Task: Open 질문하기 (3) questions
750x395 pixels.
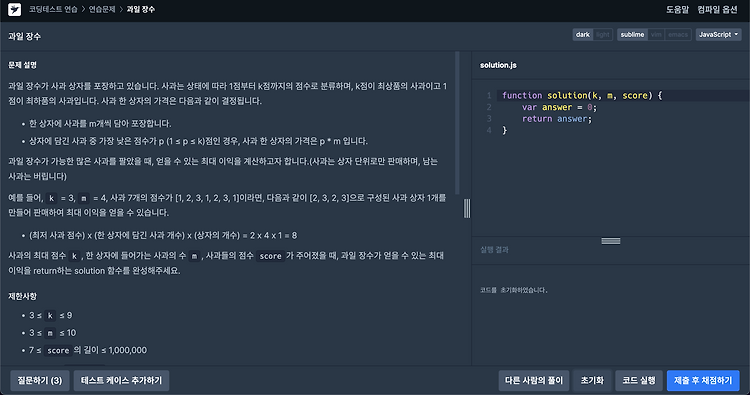Action: 40,381
